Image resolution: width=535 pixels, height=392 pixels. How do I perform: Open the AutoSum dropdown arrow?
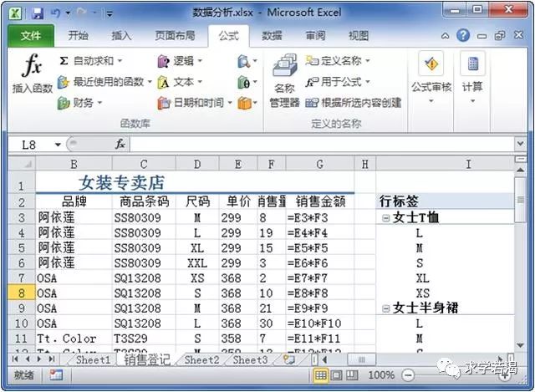click(x=120, y=61)
